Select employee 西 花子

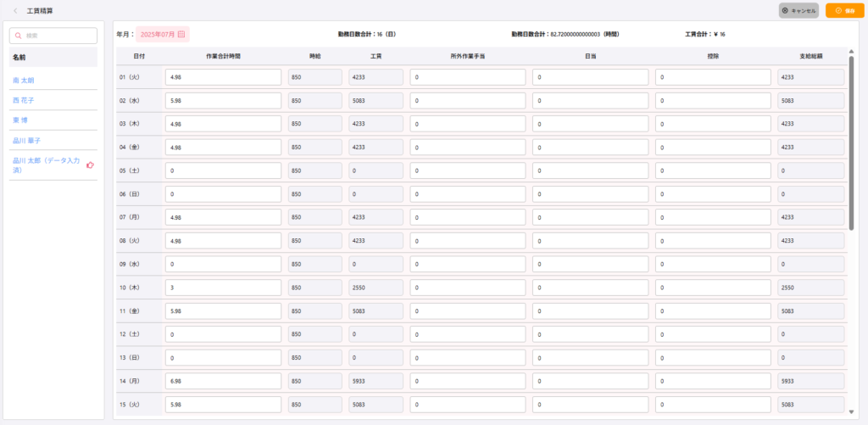pos(24,100)
